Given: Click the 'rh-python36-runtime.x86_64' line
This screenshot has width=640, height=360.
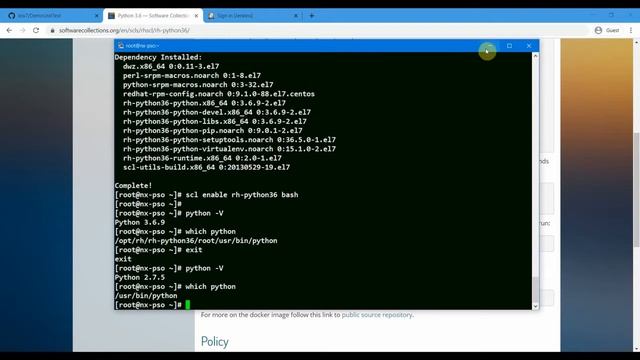Looking at the screenshot, I should click(x=202, y=158).
